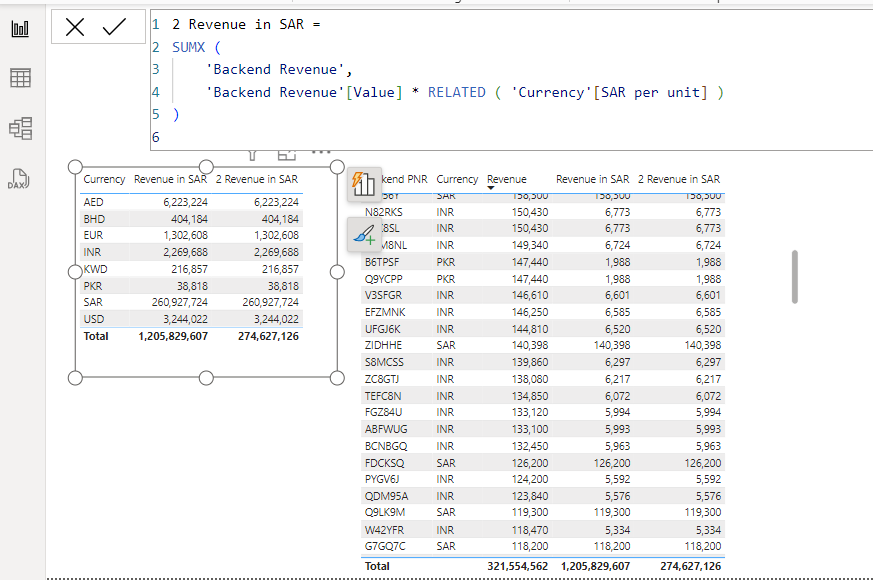The image size is (873, 580).
Task: Select the V3SFGR PNR cell
Action: point(383,296)
